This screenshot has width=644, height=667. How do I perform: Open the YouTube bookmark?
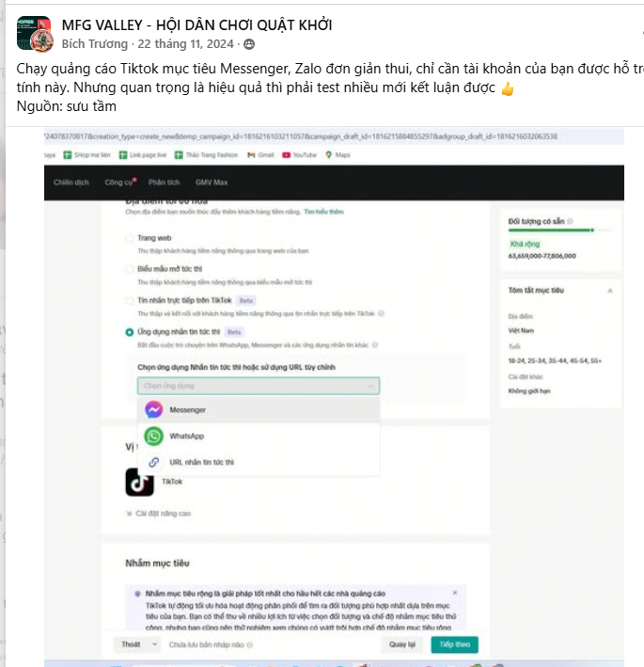pyautogui.click(x=299, y=155)
